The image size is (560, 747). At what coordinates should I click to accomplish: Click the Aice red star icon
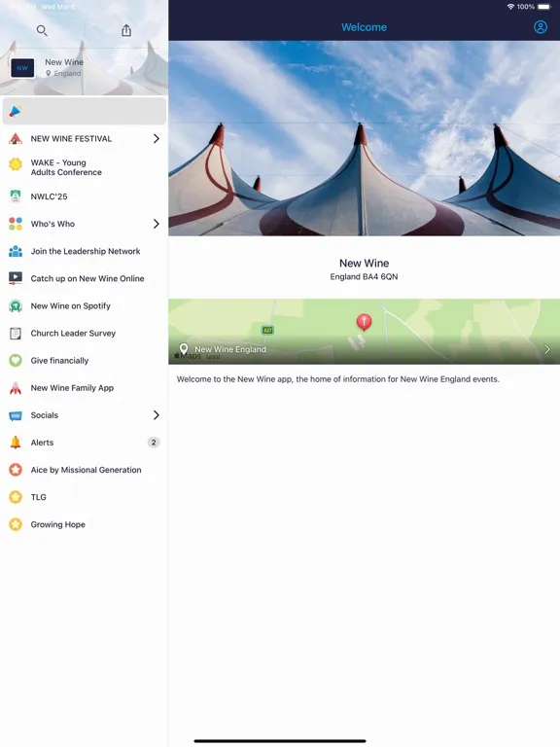[16, 470]
